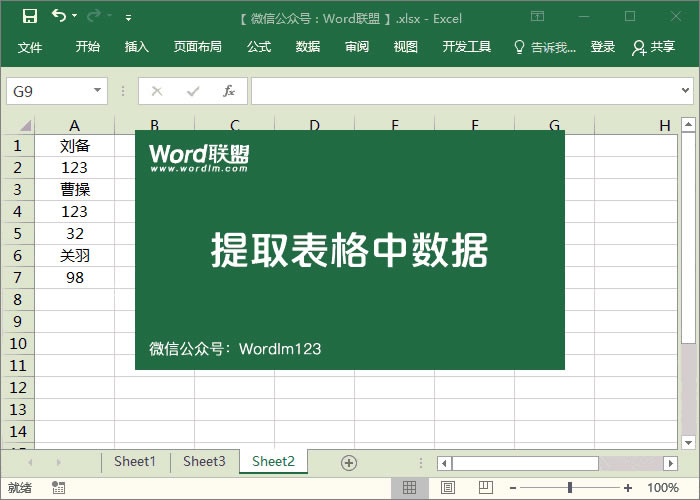Click the macro recording status bar icon
The height and width of the screenshot is (500, 700).
pos(58,488)
